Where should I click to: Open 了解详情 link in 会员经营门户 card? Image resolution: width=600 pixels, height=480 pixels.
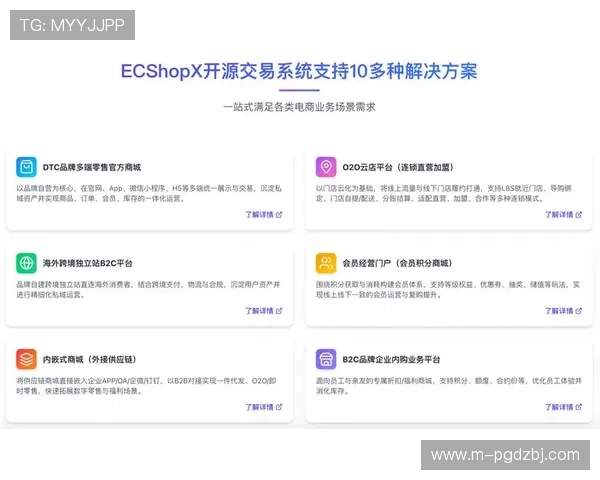click(563, 311)
